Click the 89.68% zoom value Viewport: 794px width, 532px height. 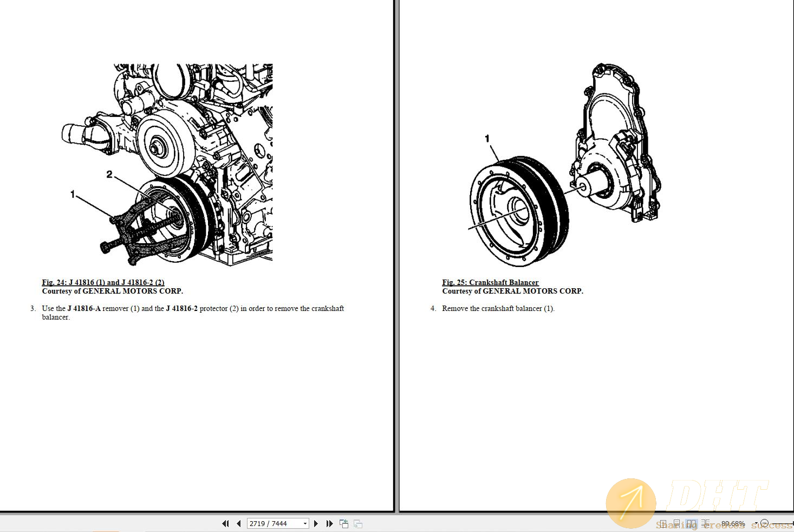coord(733,523)
